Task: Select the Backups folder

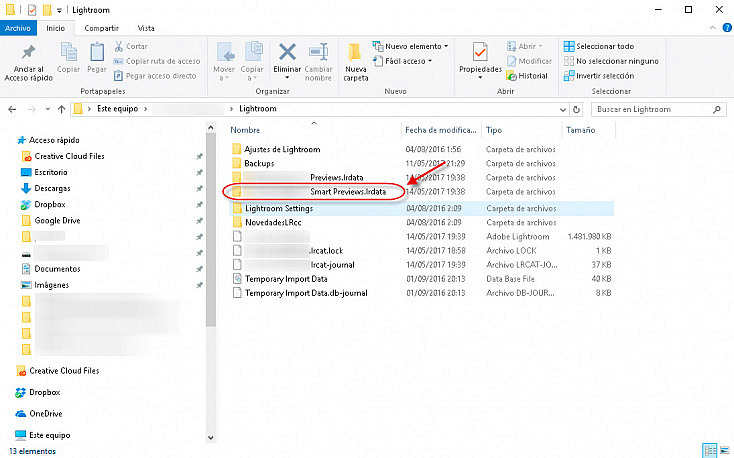Action: [259, 163]
